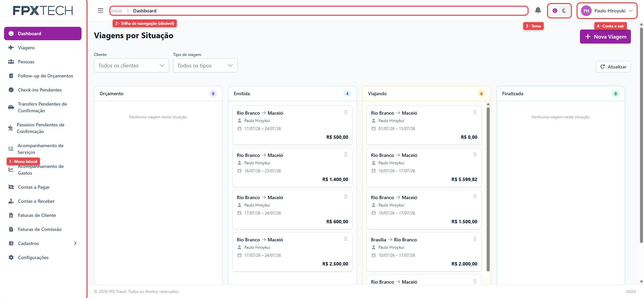Click the Viajando column scrollbar

pos(488,189)
